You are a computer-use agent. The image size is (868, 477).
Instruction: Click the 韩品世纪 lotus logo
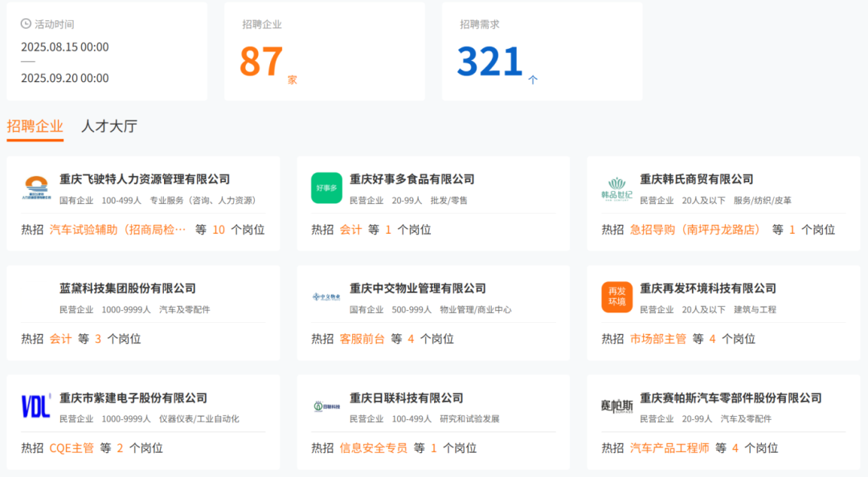click(616, 189)
